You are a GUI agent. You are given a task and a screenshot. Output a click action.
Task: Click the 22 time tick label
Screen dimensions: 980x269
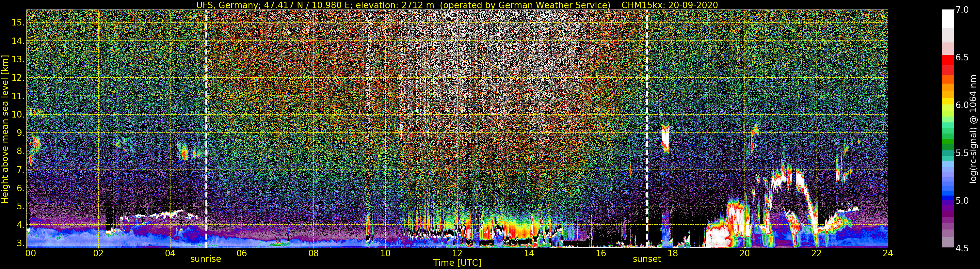point(816,253)
